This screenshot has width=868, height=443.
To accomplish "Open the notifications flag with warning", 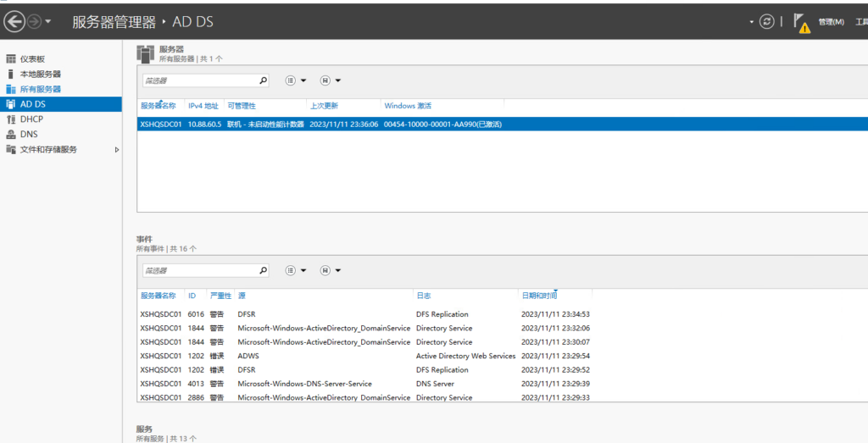I will point(801,23).
